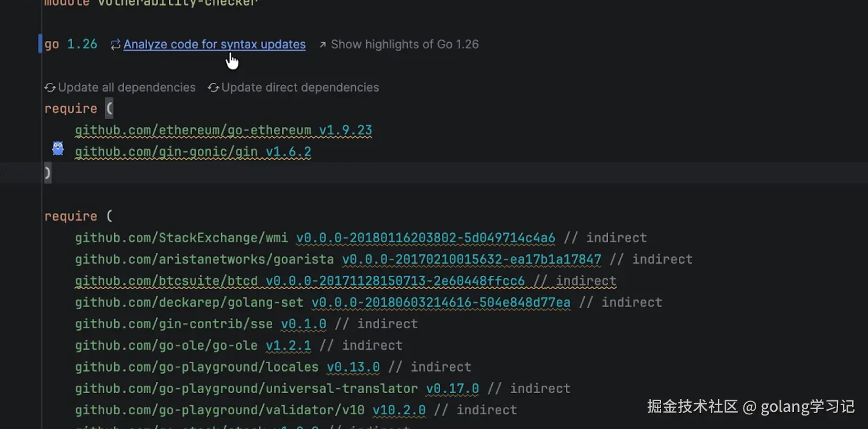Click 'github.com/btcsuite/btcd' module path

click(x=166, y=281)
